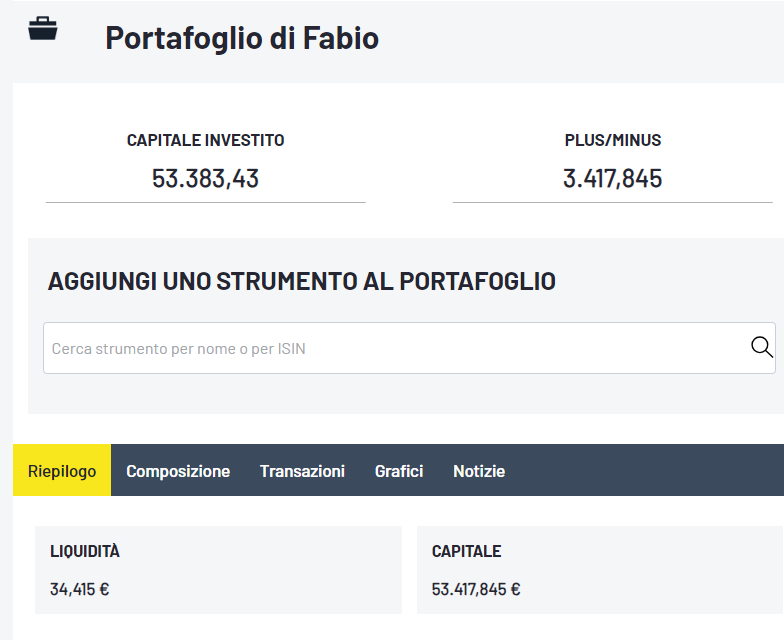The image size is (784, 640).
Task: Click the Plus/Minus value 3.417,845
Action: [612, 179]
